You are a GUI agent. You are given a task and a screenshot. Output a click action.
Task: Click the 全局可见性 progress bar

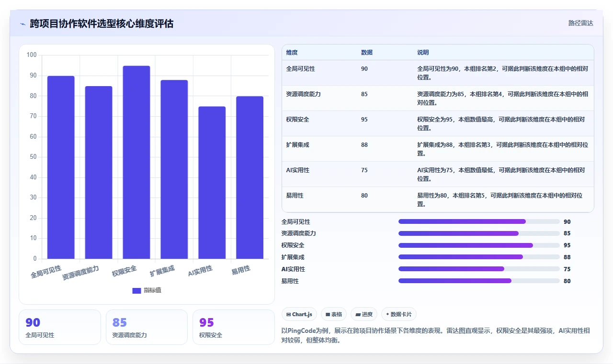point(479,221)
